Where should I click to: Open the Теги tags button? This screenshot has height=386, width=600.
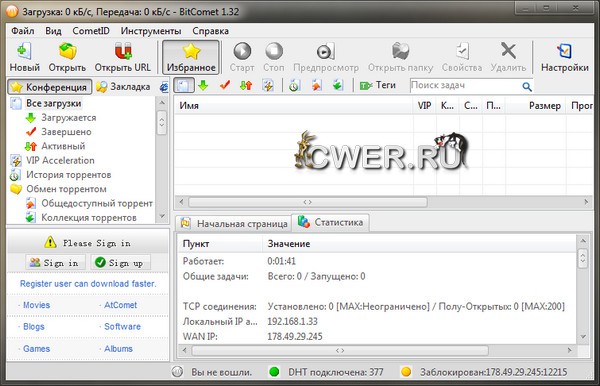pyautogui.click(x=378, y=85)
